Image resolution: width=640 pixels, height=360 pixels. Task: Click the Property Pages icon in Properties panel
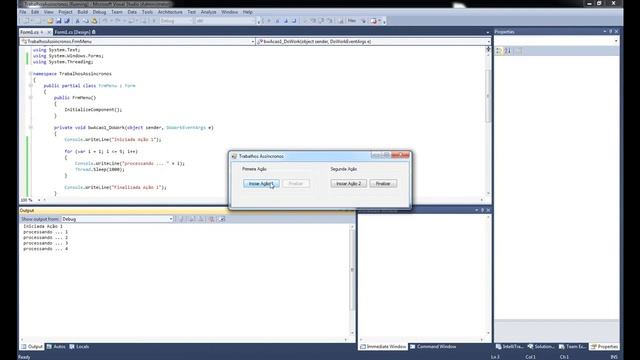coord(518,51)
